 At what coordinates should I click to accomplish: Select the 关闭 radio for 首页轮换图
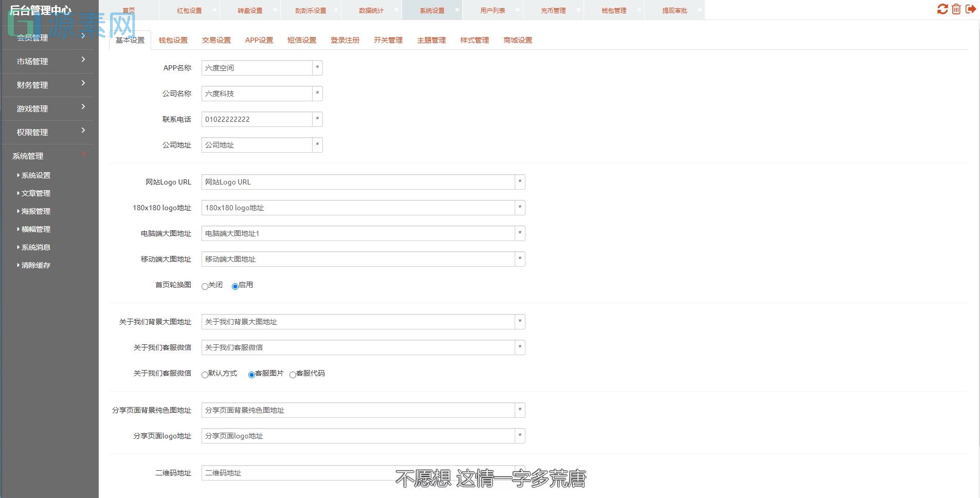205,287
